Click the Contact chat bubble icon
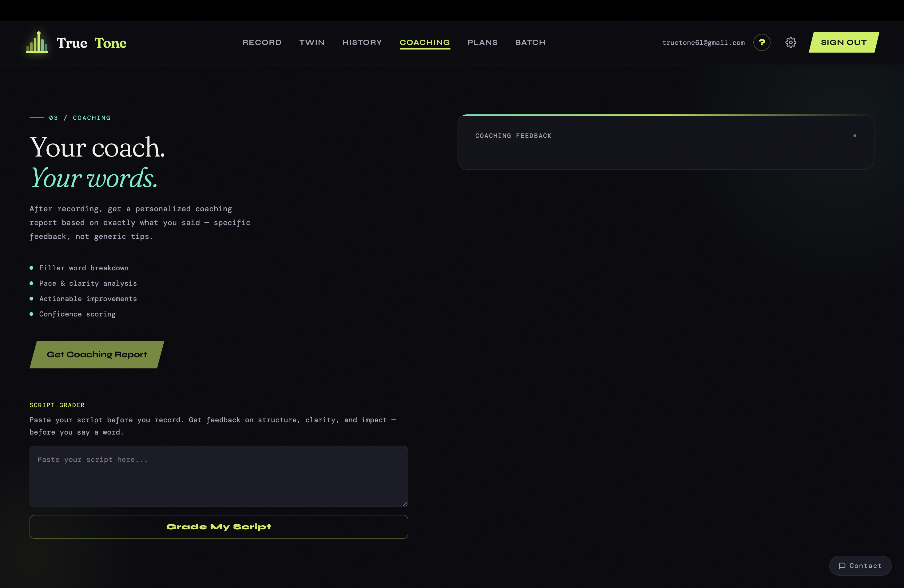This screenshot has width=904, height=588. click(842, 566)
